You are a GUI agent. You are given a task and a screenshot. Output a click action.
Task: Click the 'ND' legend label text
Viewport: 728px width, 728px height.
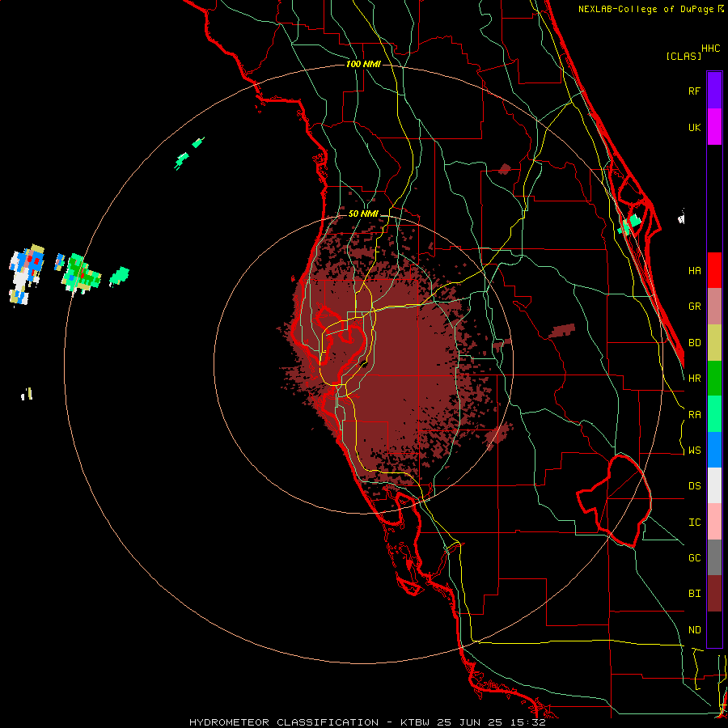coord(694,629)
